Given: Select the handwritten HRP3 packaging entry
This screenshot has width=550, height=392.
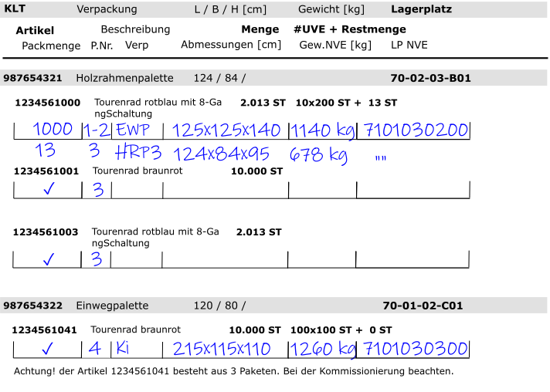Looking at the screenshot, I should point(137,152).
